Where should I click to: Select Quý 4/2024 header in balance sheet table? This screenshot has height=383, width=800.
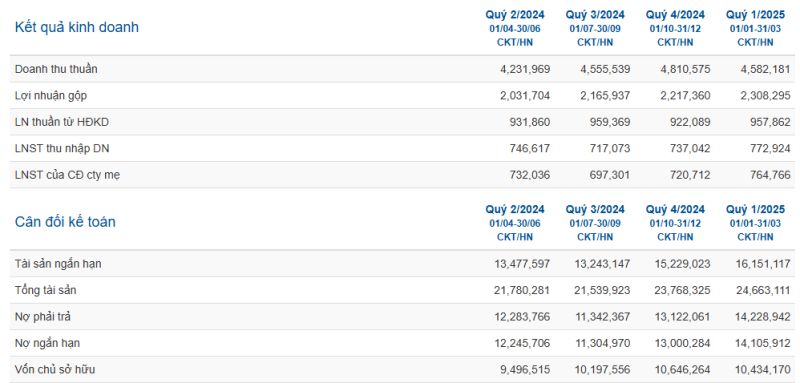click(675, 209)
